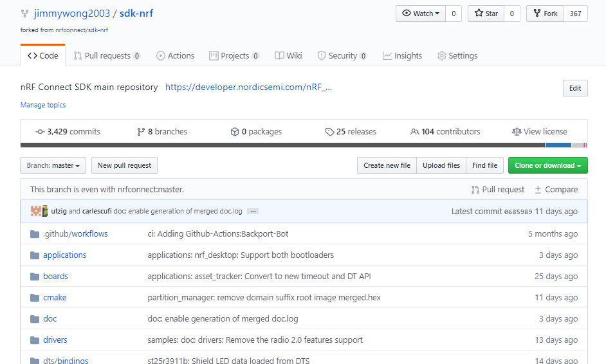The image size is (606, 364).
Task: Open the Manage topics link
Action: (x=43, y=105)
